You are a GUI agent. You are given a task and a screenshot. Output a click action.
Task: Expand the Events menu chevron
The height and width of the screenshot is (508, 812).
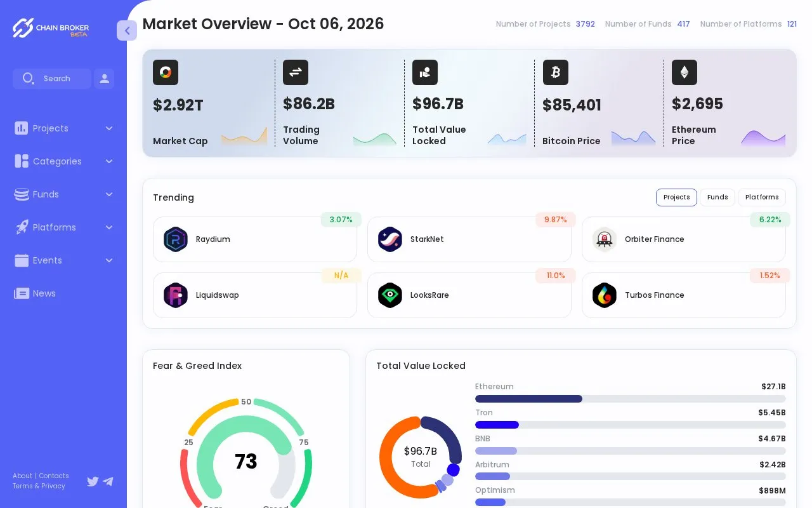point(109,260)
